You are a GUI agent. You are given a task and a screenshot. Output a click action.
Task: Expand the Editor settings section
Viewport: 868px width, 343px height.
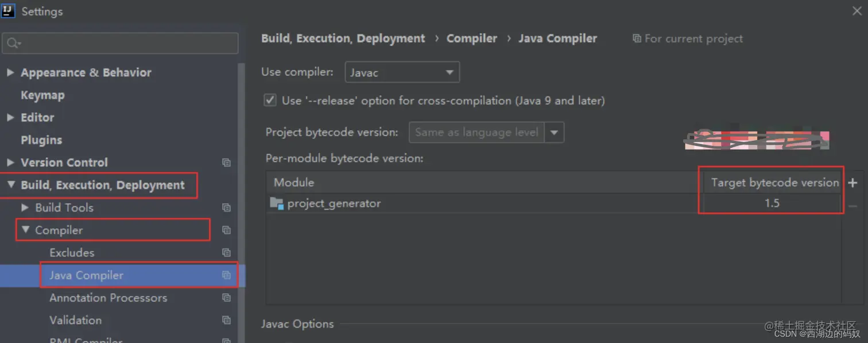pyautogui.click(x=10, y=117)
